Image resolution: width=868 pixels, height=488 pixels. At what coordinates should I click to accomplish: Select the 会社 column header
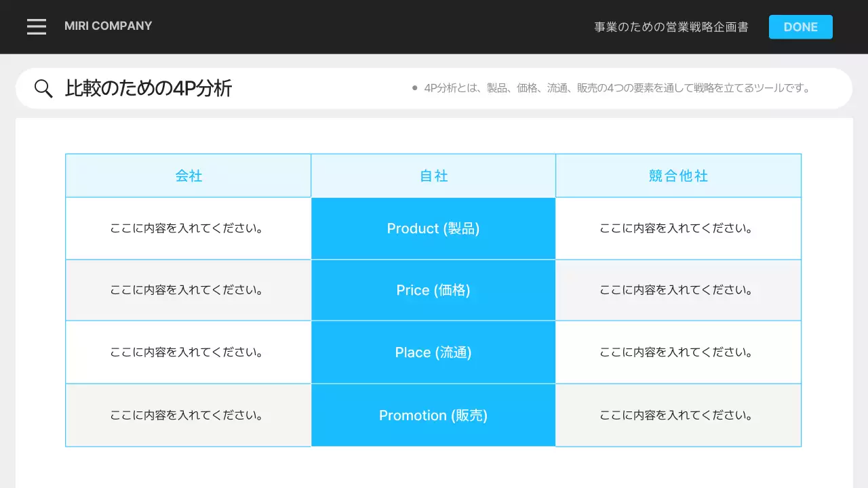pos(189,176)
